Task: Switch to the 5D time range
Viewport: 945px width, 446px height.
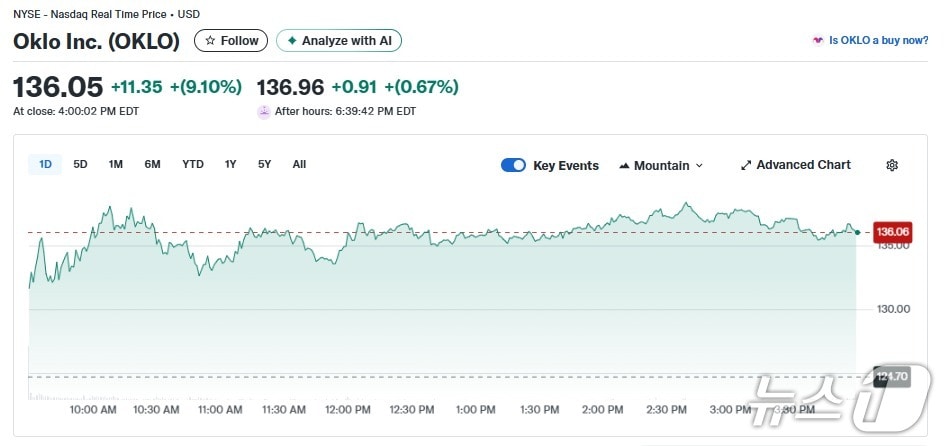Action: click(81, 164)
